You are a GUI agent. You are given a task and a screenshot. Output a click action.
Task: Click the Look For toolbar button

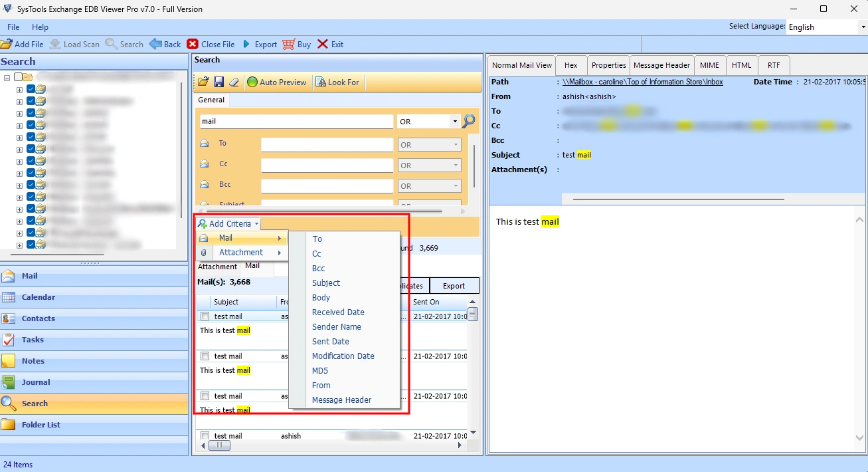tap(337, 82)
